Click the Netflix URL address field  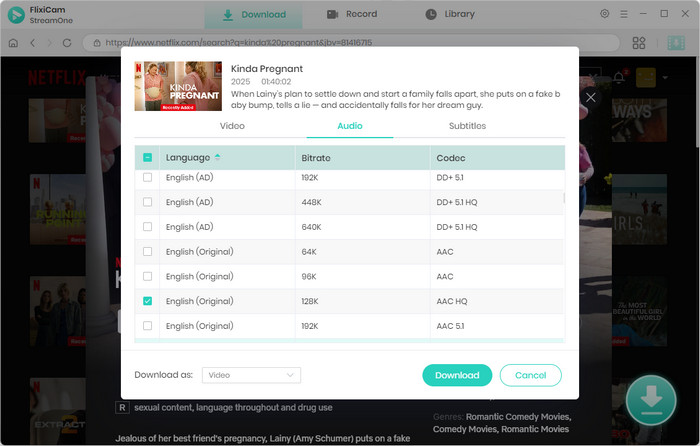point(351,43)
